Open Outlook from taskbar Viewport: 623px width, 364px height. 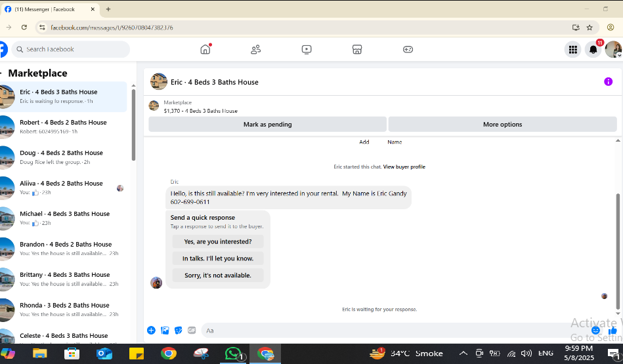[104, 354]
